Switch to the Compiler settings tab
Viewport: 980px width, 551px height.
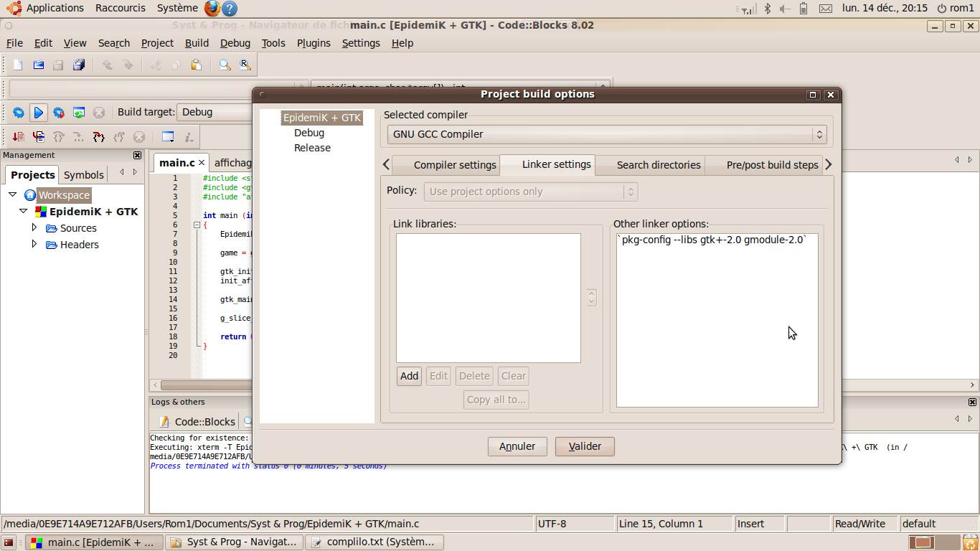coord(455,164)
